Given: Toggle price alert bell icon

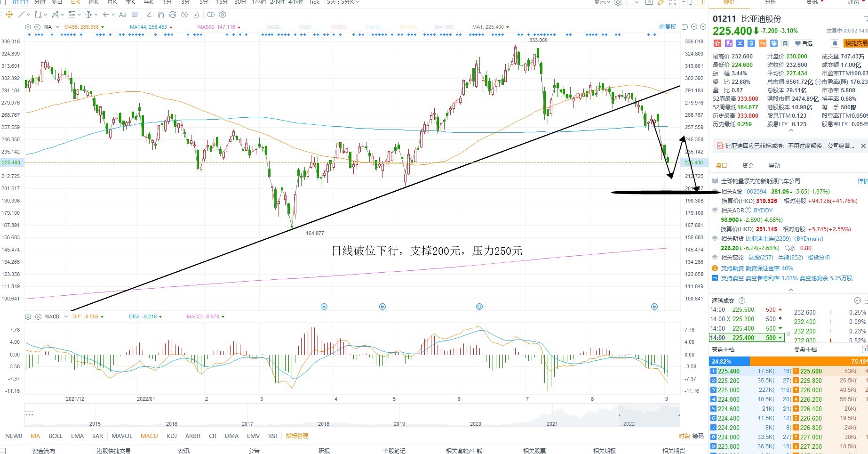Looking at the screenshot, I should (835, 43).
